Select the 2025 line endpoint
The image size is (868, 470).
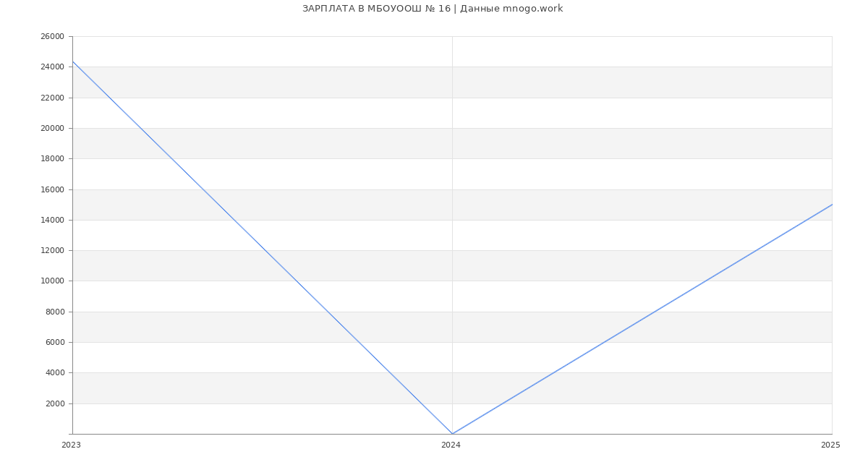tap(832, 205)
